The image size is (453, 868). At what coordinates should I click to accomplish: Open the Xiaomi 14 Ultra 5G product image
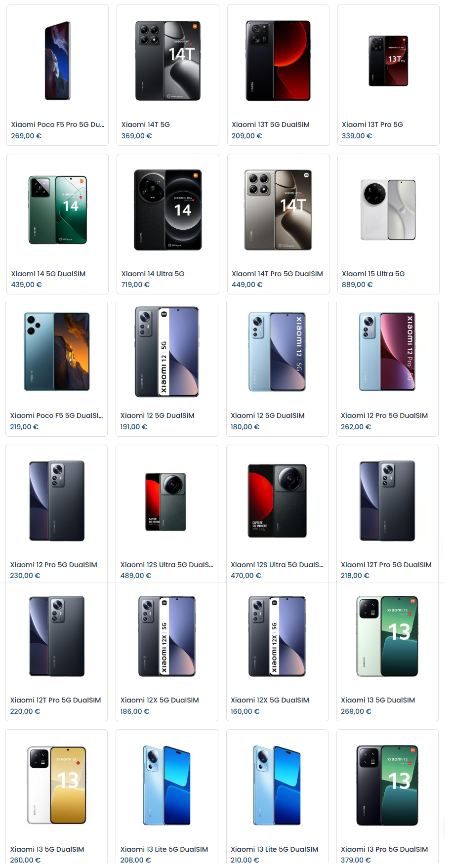pos(168,210)
